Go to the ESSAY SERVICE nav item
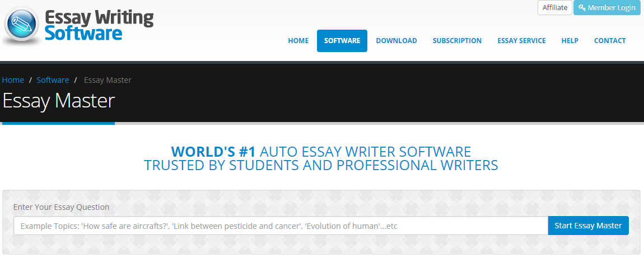The height and width of the screenshot is (258, 644). pos(521,41)
